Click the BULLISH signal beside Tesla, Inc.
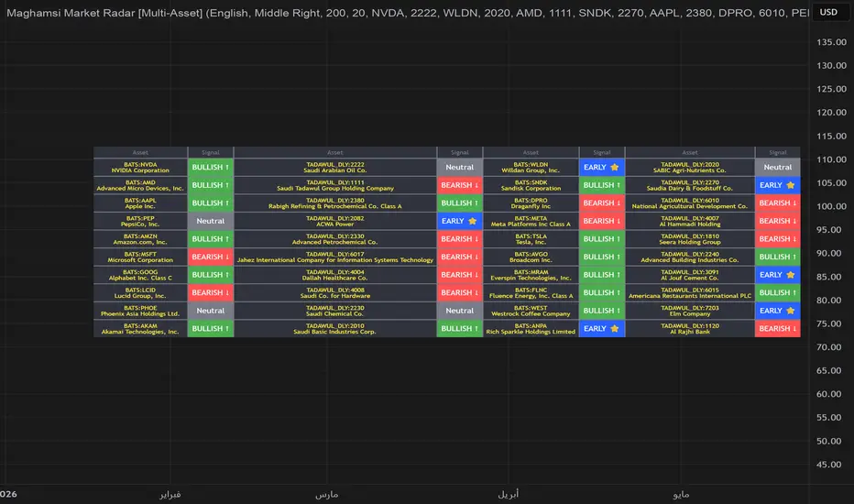 (602, 239)
